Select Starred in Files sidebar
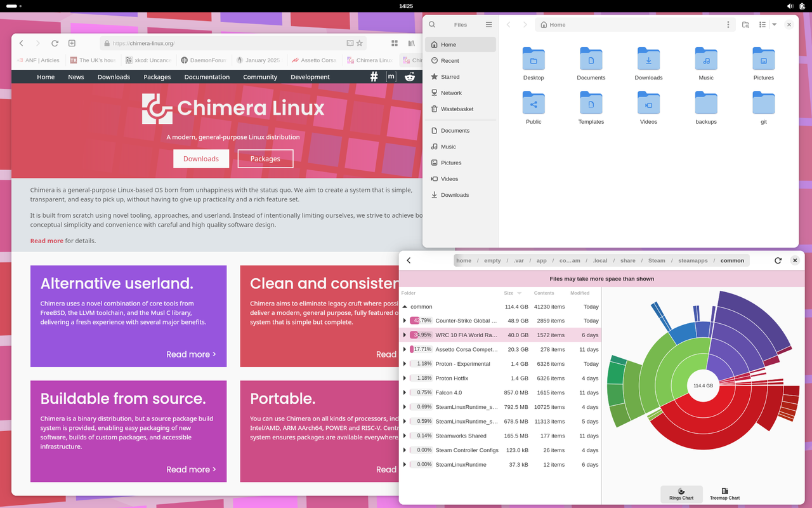This screenshot has width=812, height=508. pyautogui.click(x=461, y=77)
